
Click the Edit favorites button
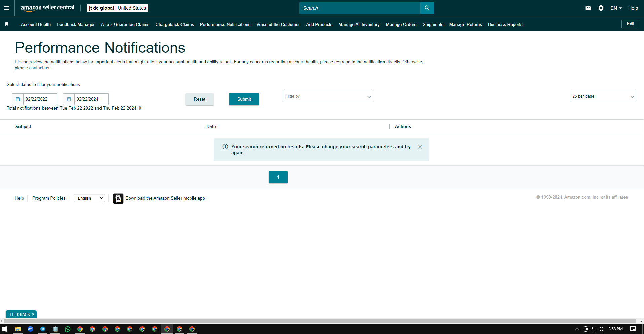tap(630, 24)
